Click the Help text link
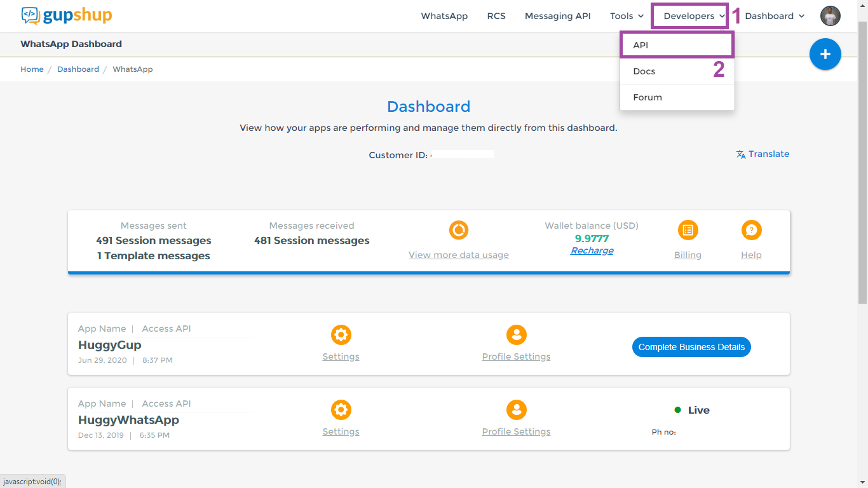Viewport: 868px width, 488px height. [751, 255]
